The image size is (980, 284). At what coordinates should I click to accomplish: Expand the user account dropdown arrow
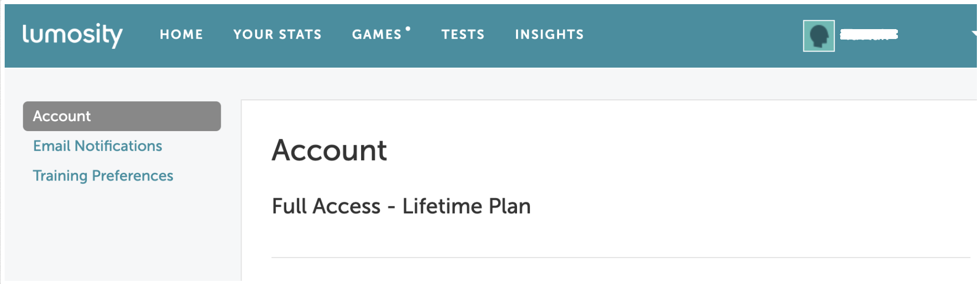974,34
